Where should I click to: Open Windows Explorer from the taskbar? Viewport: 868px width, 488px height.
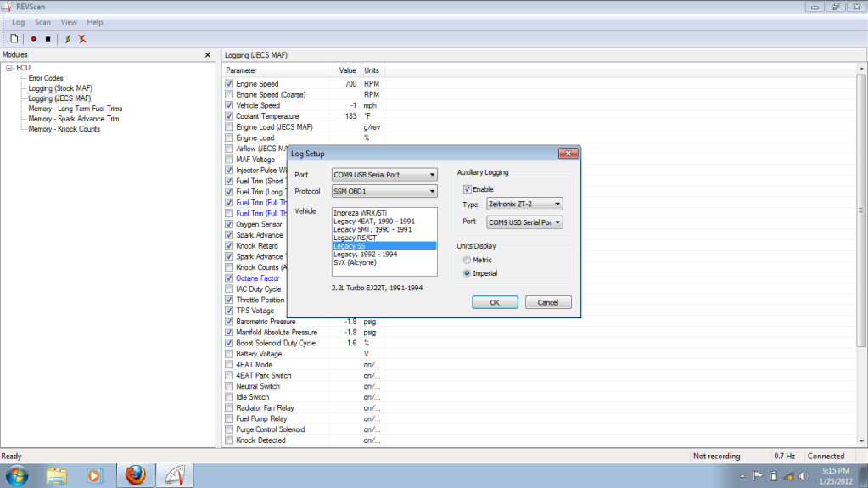[57, 476]
